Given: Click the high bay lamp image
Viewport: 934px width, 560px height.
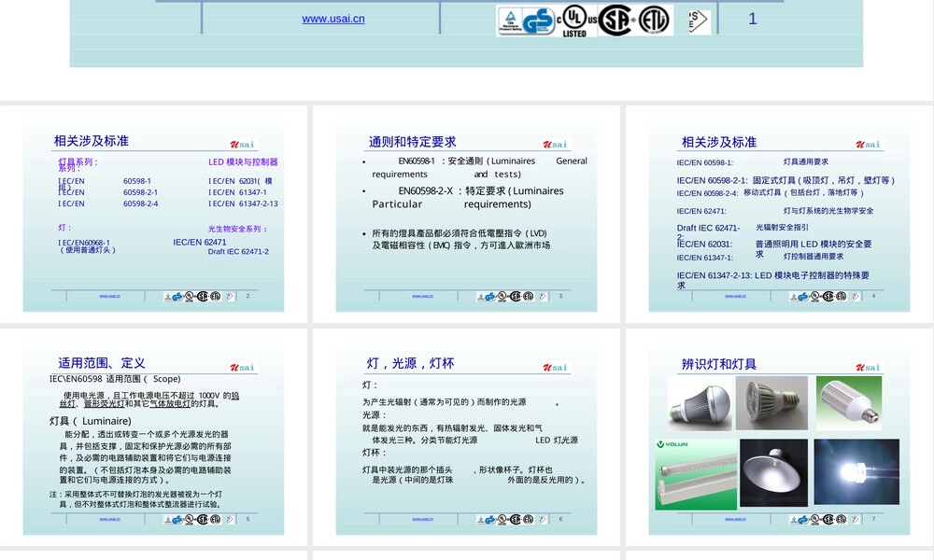Looking at the screenshot, I should pos(773,473).
